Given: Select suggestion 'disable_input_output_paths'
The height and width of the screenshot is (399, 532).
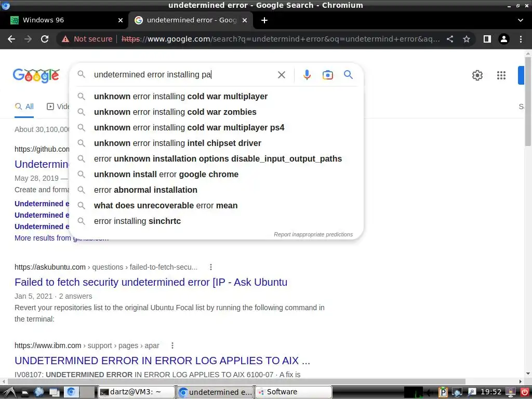Looking at the screenshot, I should 216,159.
